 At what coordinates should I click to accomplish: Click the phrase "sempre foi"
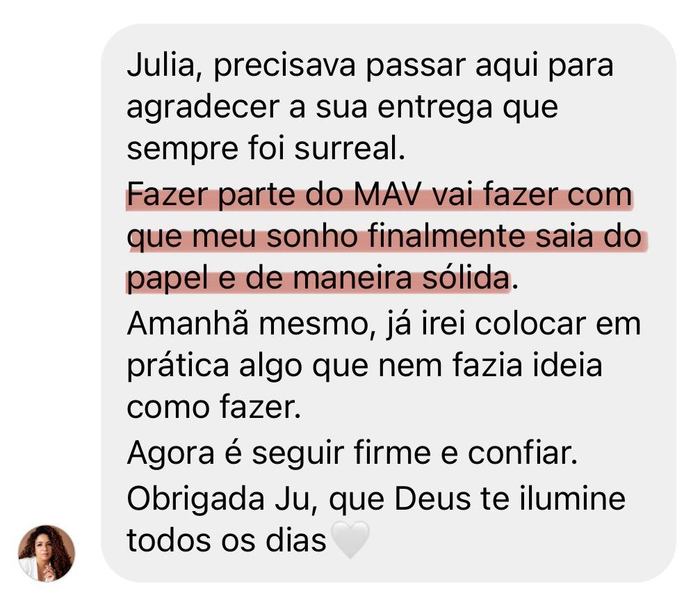[x=206, y=149]
